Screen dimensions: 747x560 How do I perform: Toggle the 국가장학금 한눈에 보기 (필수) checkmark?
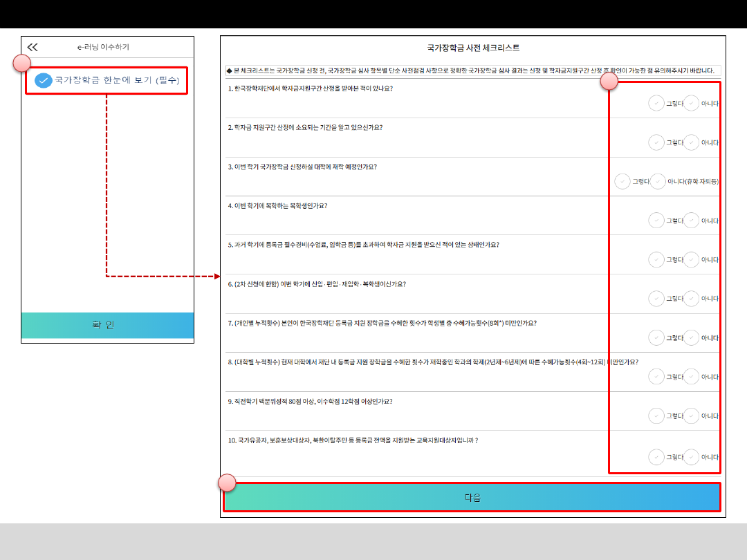(x=44, y=81)
